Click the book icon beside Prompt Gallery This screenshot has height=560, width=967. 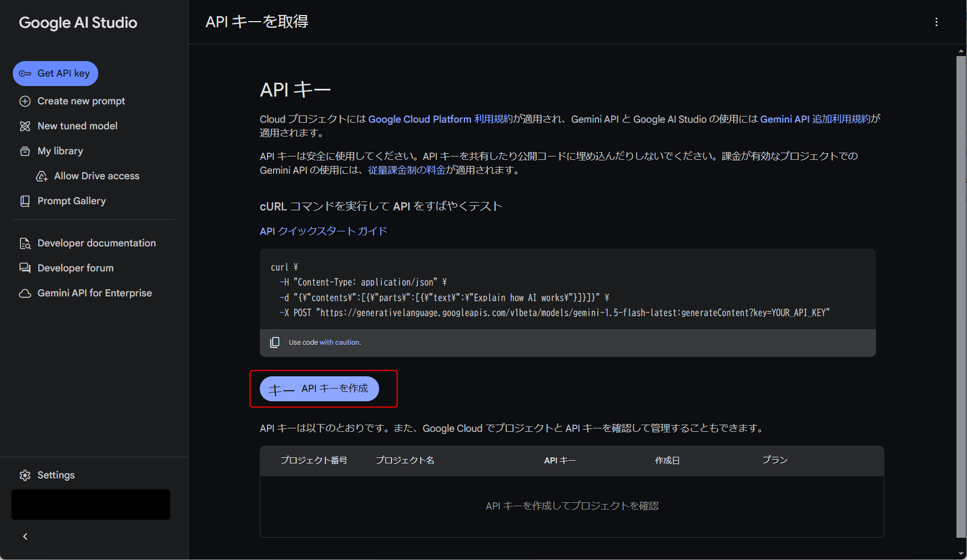(x=25, y=201)
